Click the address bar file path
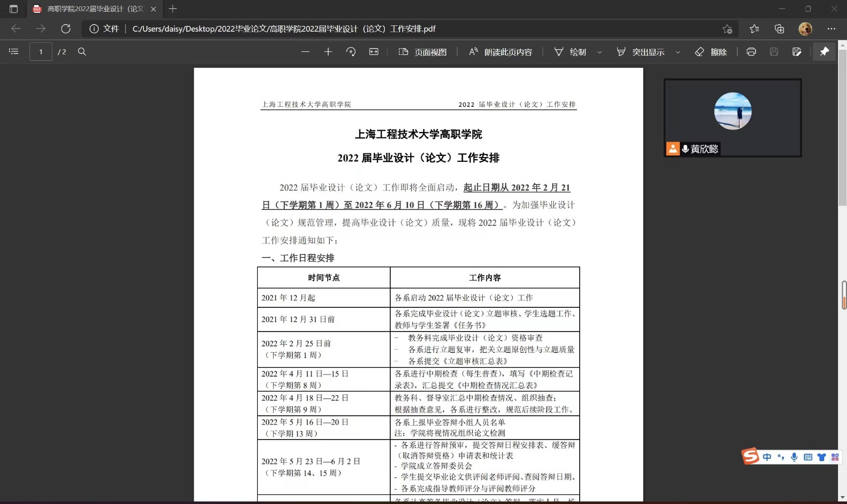847x504 pixels. pyautogui.click(x=284, y=29)
